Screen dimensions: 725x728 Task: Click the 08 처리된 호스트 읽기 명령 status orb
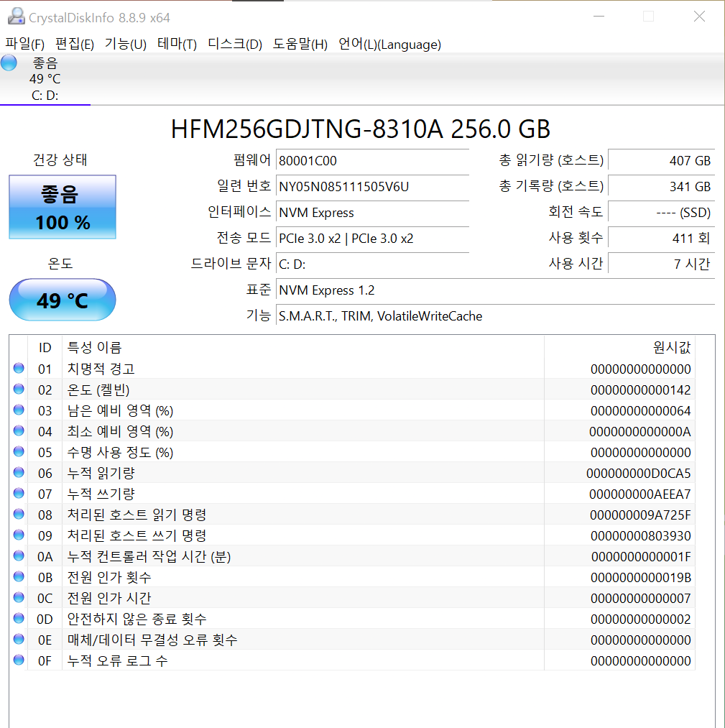click(19, 514)
